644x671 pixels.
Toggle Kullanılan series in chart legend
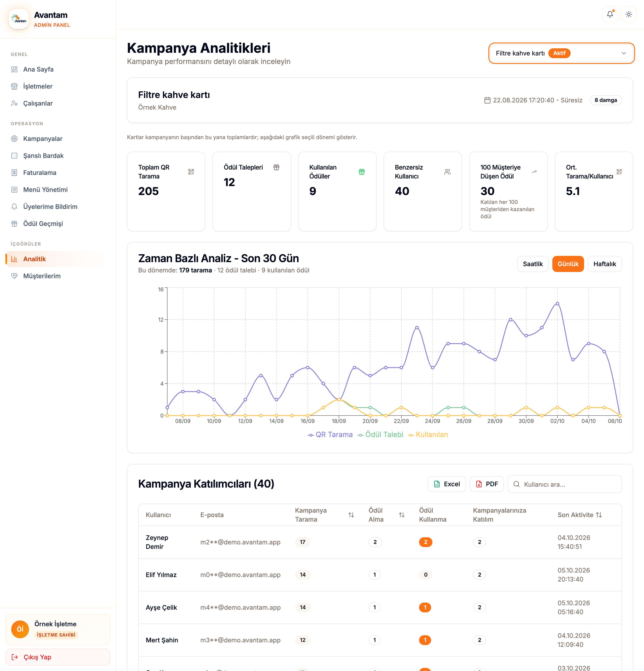tap(428, 435)
